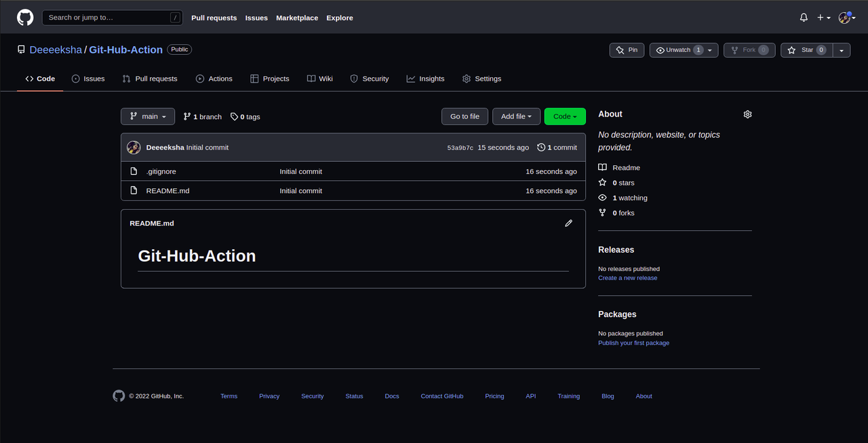Open the Security tab

[x=370, y=79]
